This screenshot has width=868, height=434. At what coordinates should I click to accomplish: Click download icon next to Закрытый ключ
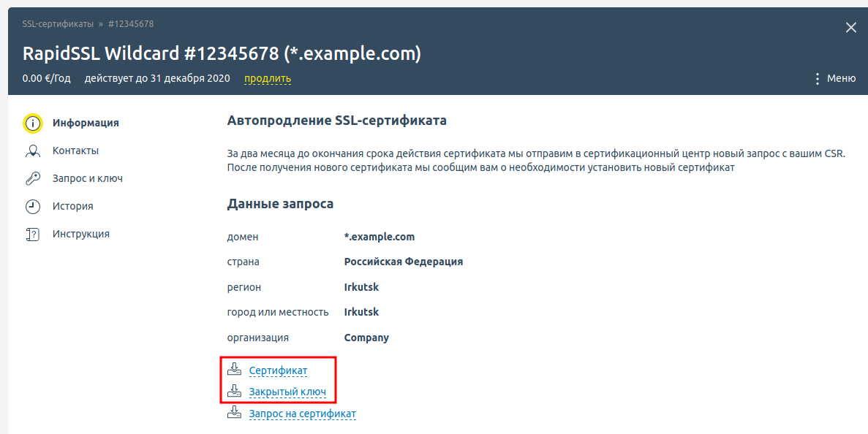click(234, 392)
